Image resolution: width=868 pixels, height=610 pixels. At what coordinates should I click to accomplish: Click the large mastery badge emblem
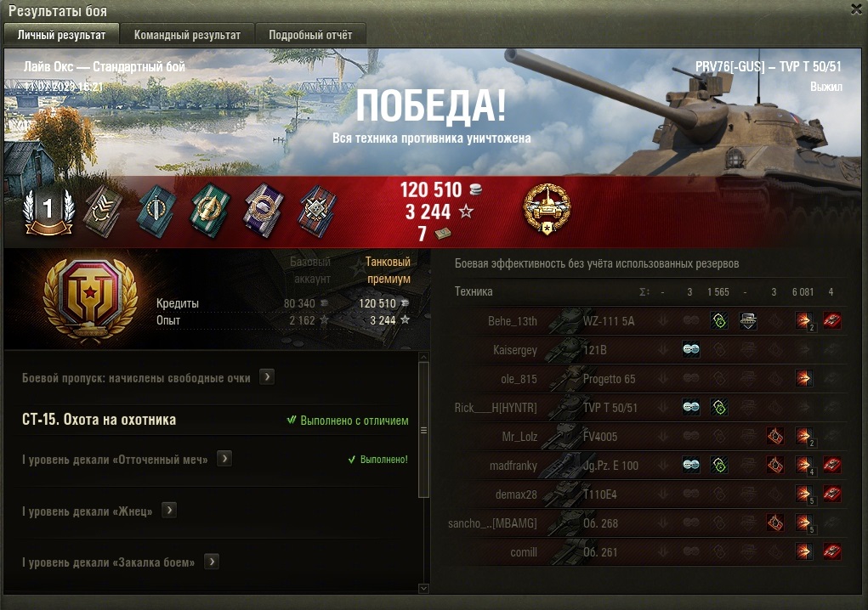[90, 299]
